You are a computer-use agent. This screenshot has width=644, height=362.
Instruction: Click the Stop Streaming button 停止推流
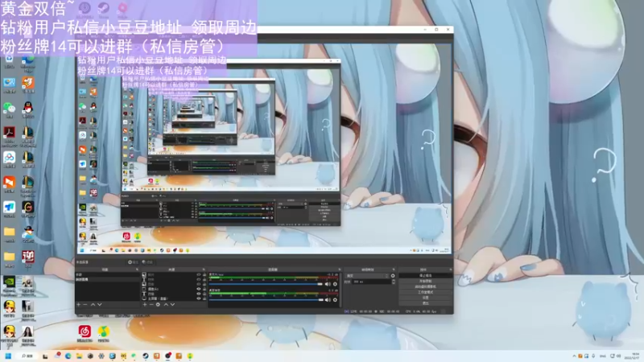coord(426,275)
